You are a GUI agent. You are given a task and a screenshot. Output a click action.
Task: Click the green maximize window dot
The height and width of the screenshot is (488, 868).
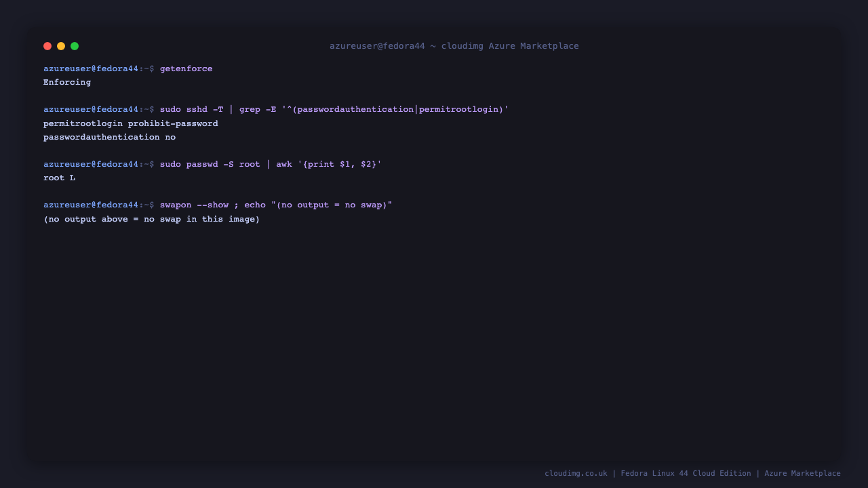(x=75, y=46)
